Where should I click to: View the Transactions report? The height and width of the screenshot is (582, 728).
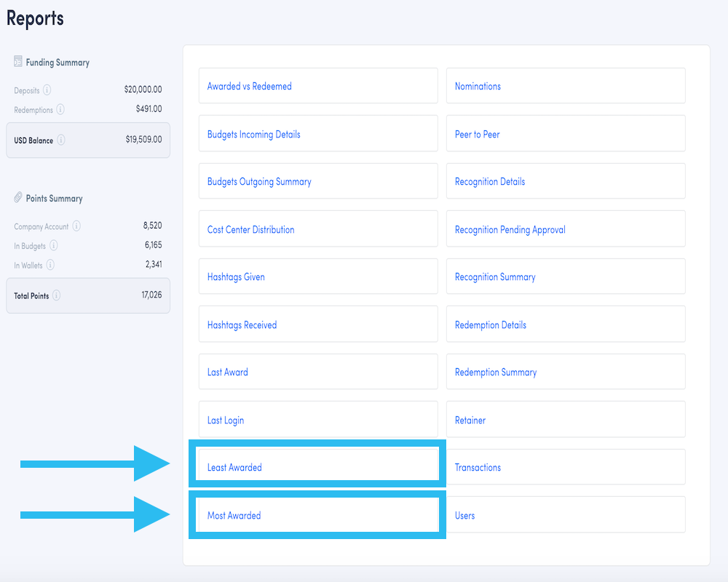tap(478, 467)
